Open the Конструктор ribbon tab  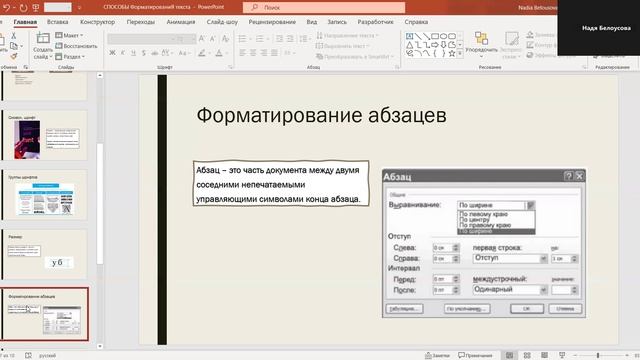click(98, 22)
